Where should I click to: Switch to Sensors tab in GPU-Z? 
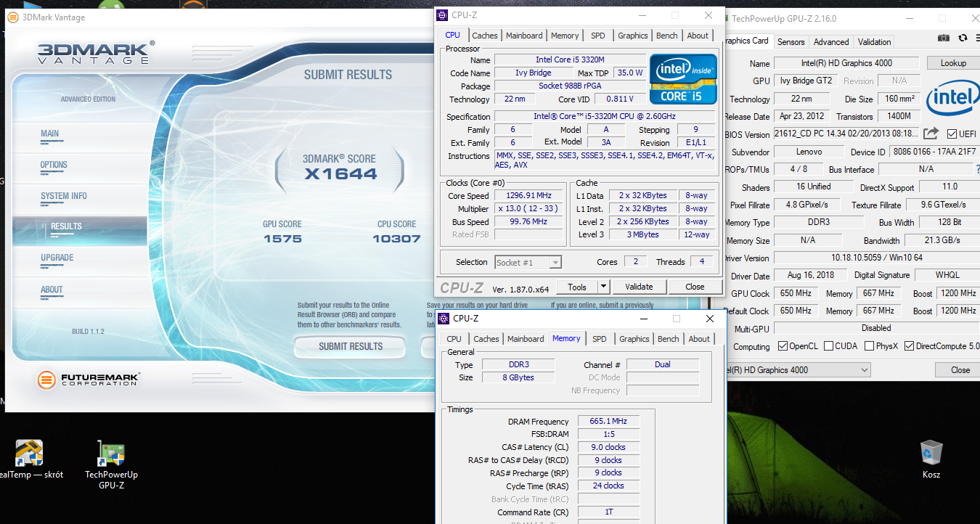791,42
